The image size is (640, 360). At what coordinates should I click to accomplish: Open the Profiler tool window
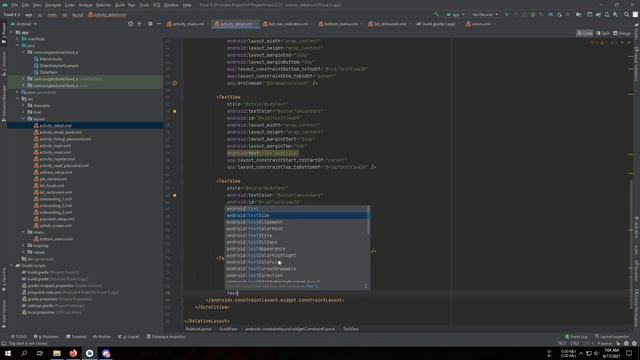click(x=102, y=337)
